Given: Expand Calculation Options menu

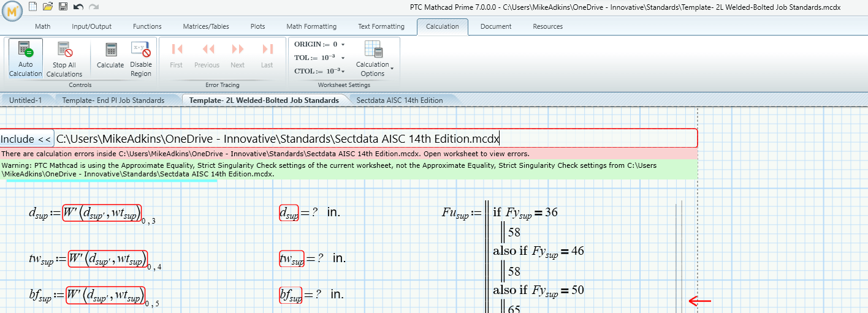Looking at the screenshot, I should click(373, 59).
